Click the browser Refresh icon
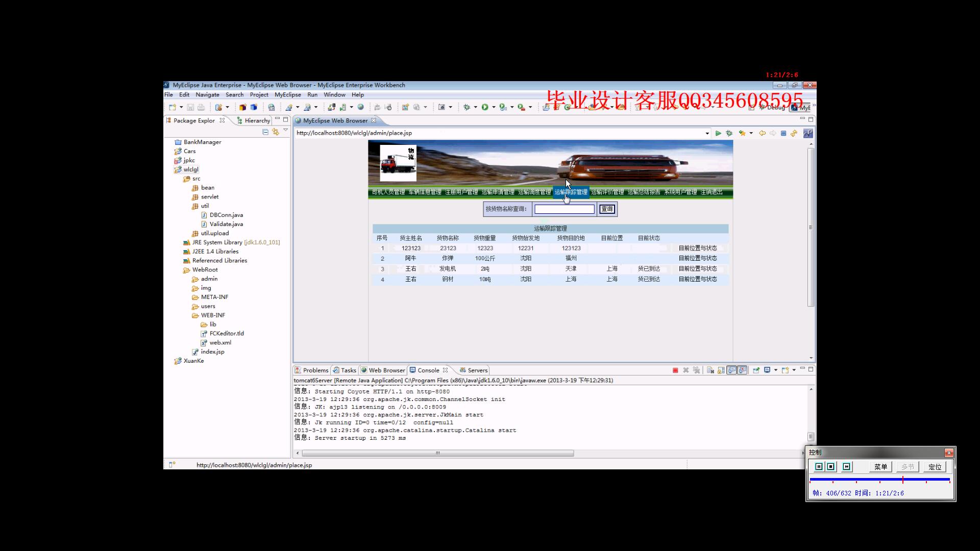Image resolution: width=980 pixels, height=551 pixels. 794,133
